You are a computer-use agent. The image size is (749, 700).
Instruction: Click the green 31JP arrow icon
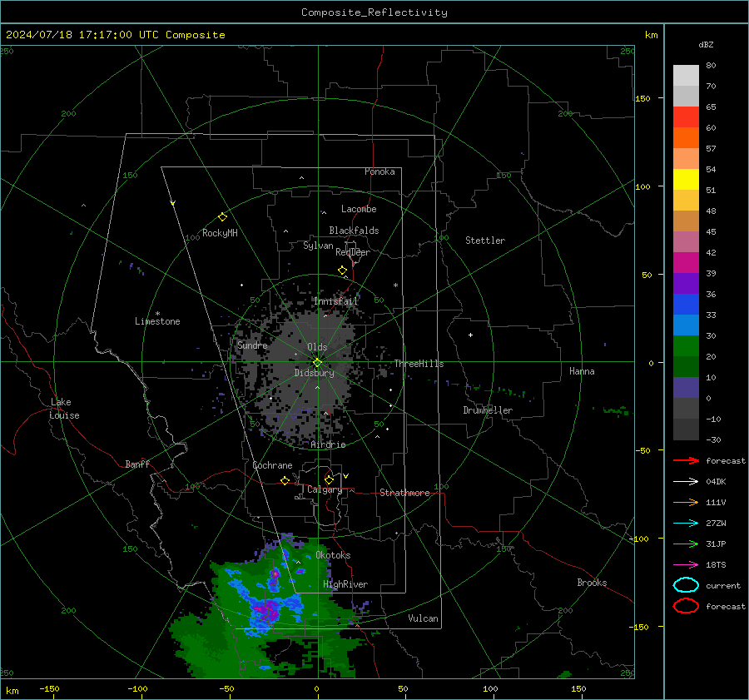tap(686, 544)
